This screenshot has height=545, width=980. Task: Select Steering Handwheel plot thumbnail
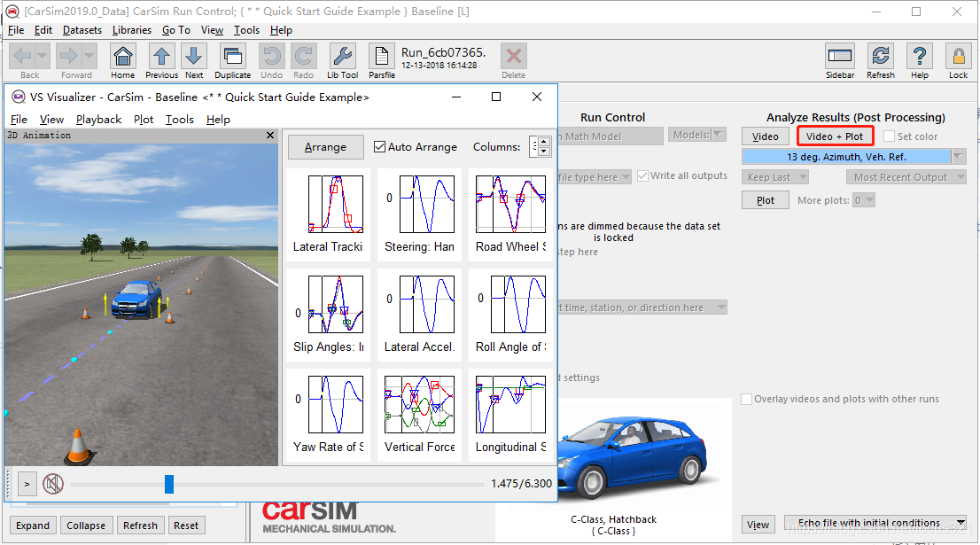tap(420, 214)
